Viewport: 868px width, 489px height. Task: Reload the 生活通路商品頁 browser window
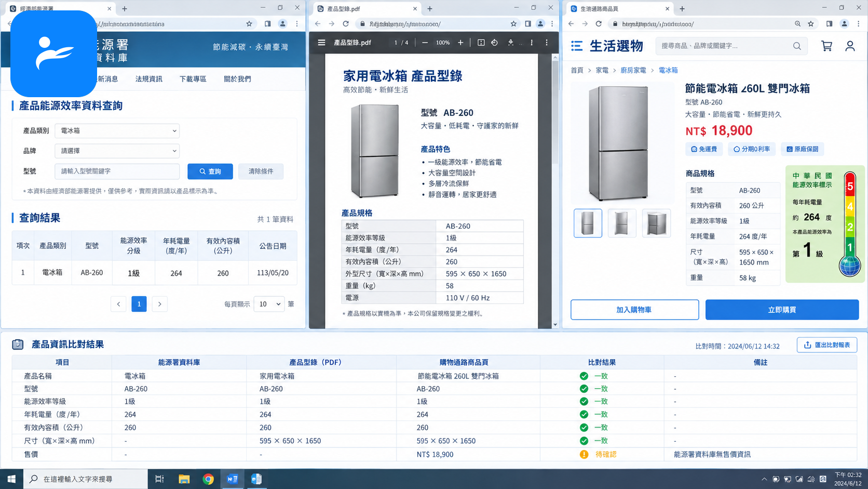tap(599, 24)
